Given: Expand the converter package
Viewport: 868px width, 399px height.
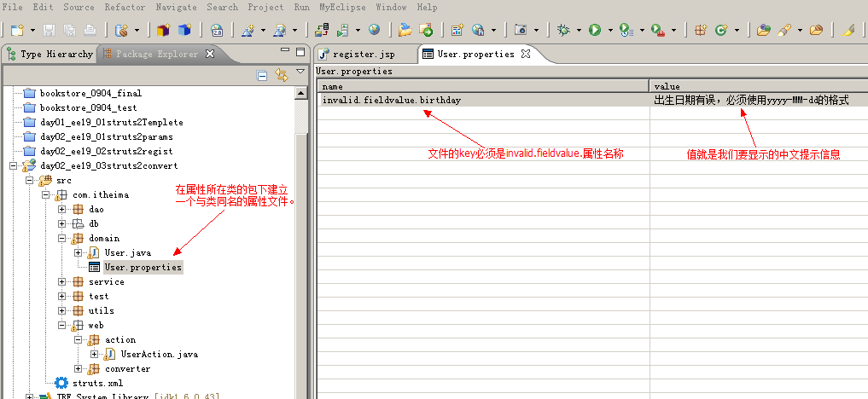Looking at the screenshot, I should coord(78,368).
